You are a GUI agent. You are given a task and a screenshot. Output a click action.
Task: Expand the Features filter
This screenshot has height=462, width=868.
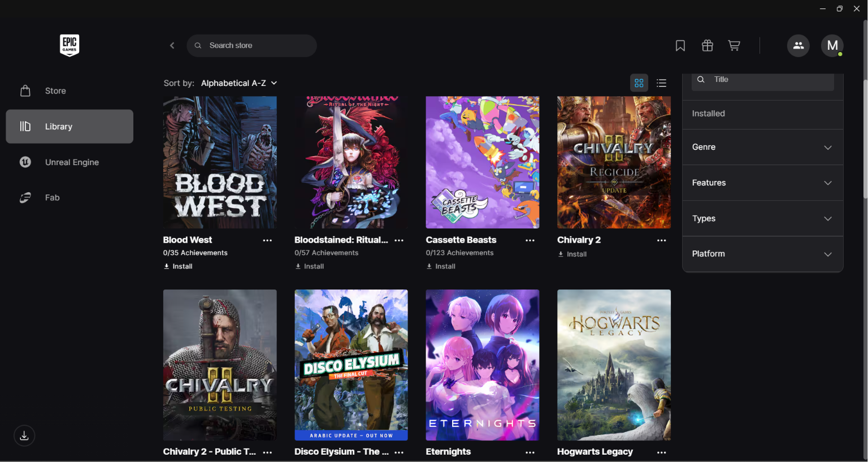click(x=762, y=183)
